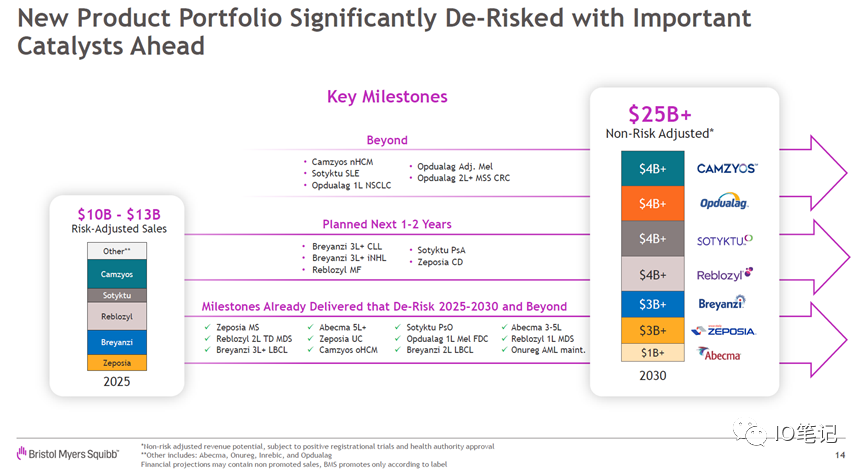Click the Breyanzi 3L+ iNHL bullet
Image resolution: width=865 pixels, height=471 pixels.
[x=349, y=258]
